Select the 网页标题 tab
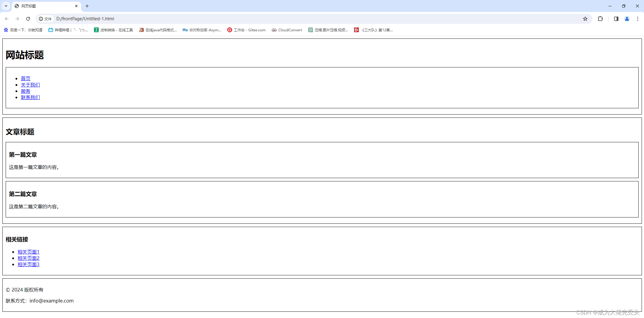 pos(46,6)
